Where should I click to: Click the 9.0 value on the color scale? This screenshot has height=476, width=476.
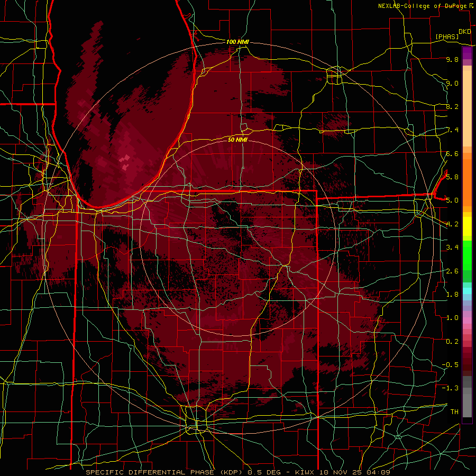pyautogui.click(x=452, y=83)
